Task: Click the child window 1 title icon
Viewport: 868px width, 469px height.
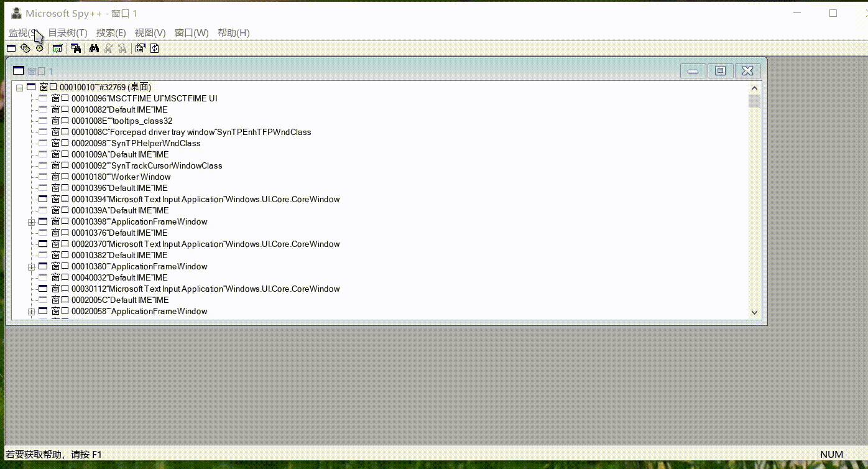Action: point(19,71)
